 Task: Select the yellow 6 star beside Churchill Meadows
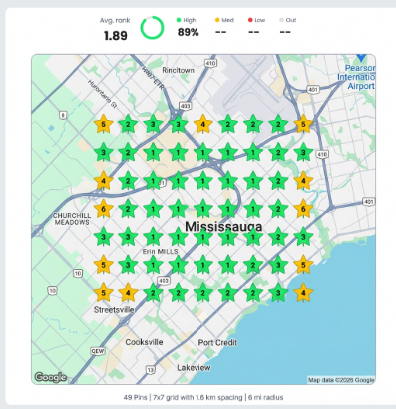click(x=103, y=209)
